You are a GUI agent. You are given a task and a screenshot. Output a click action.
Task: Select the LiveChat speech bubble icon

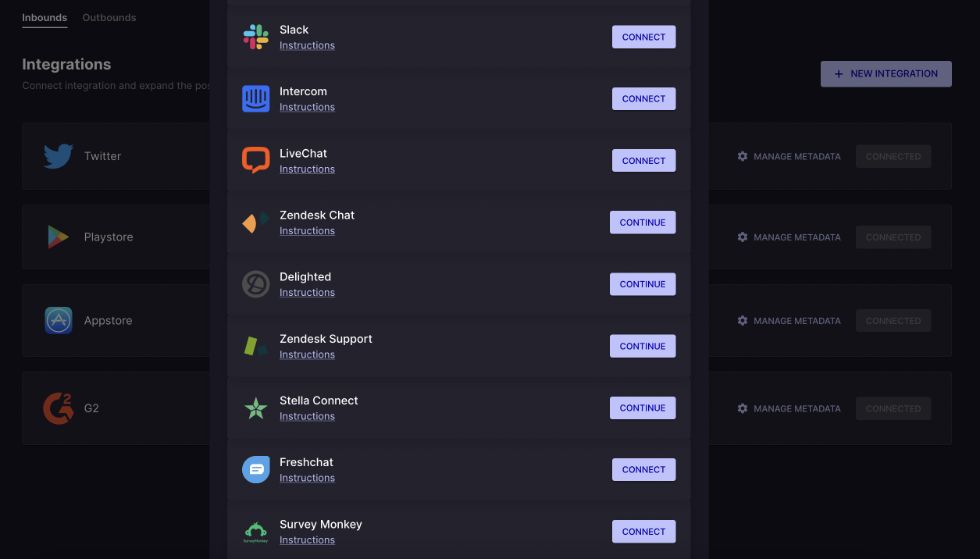tap(255, 160)
